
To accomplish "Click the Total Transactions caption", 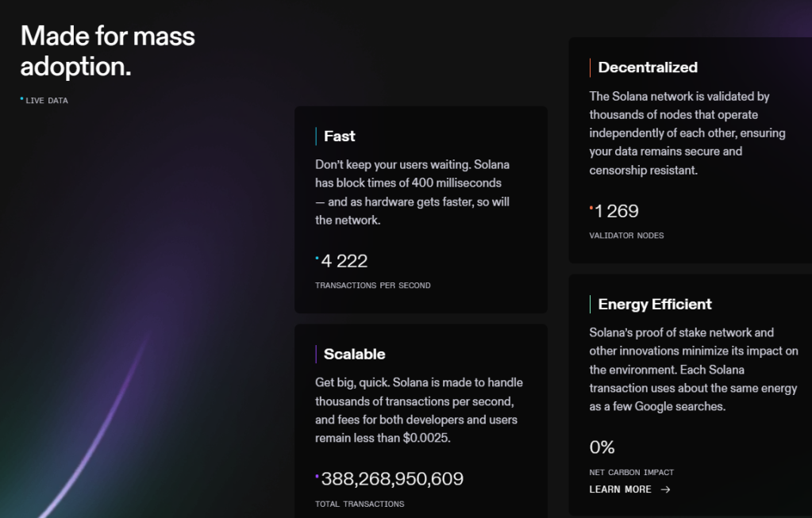I will click(360, 504).
